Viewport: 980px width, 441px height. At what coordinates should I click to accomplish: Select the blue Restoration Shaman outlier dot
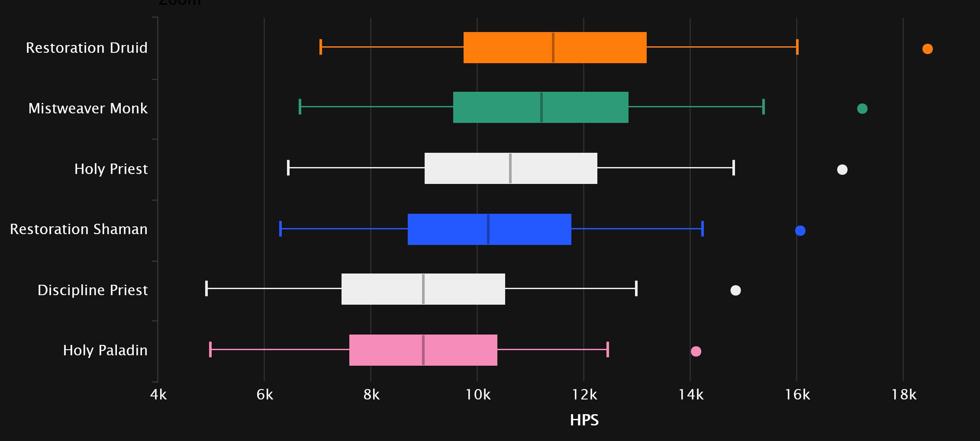click(x=800, y=231)
